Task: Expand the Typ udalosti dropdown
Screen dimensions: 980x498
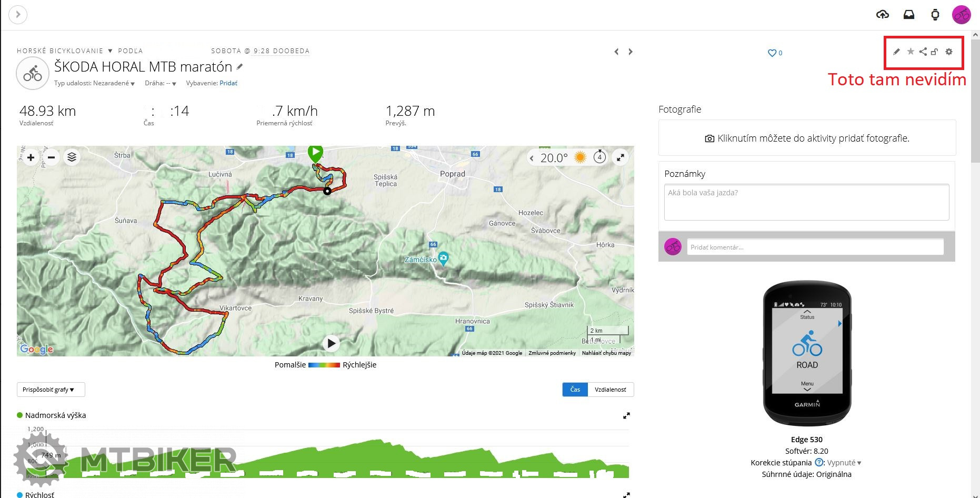Action: 95,83
